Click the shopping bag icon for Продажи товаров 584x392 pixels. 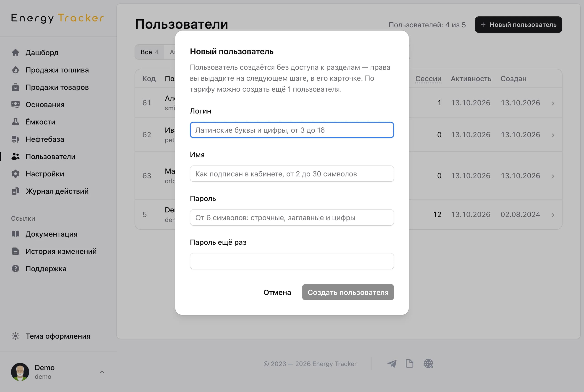[x=16, y=87]
